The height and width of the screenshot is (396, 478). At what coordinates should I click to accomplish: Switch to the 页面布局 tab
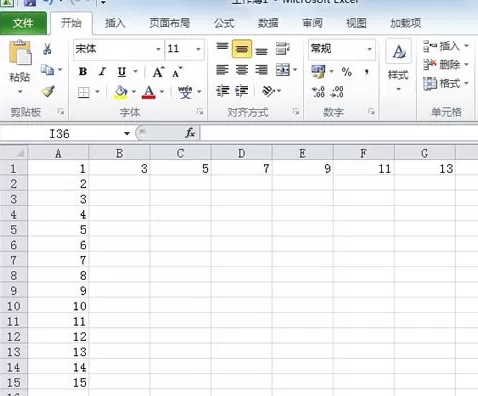170,23
